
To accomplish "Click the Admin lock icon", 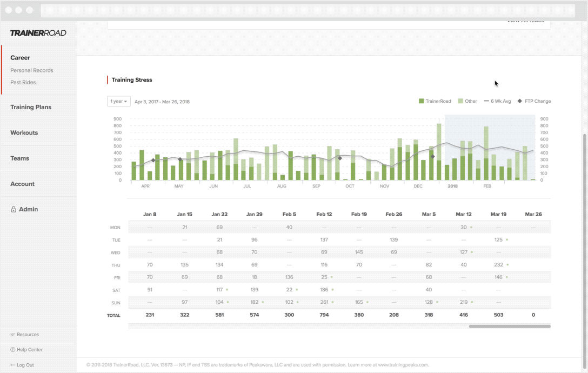I will coord(14,209).
